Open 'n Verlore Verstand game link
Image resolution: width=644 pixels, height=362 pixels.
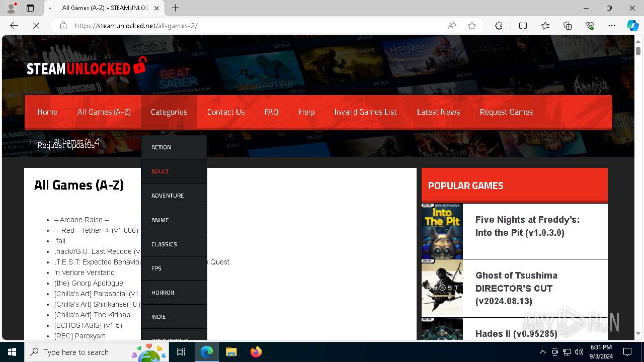tap(85, 273)
